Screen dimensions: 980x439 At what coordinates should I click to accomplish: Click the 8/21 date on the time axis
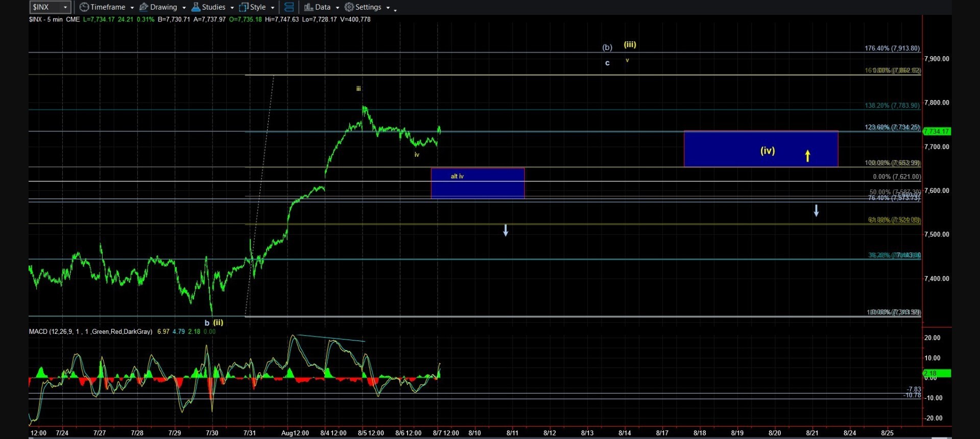click(x=812, y=433)
